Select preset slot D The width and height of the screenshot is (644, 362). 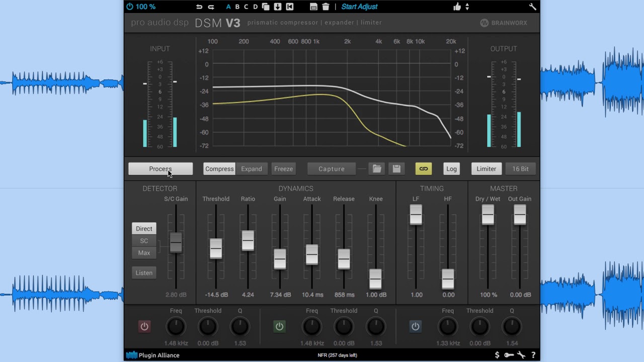(255, 7)
